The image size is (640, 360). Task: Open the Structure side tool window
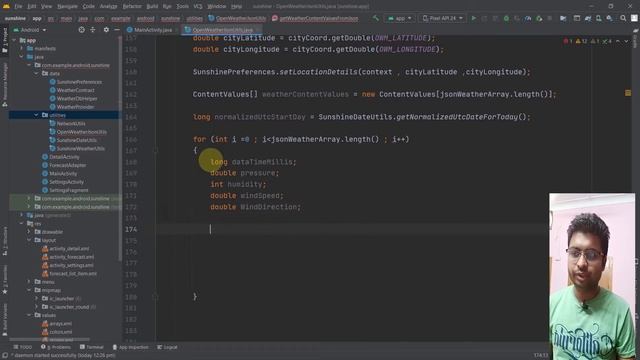click(4, 242)
